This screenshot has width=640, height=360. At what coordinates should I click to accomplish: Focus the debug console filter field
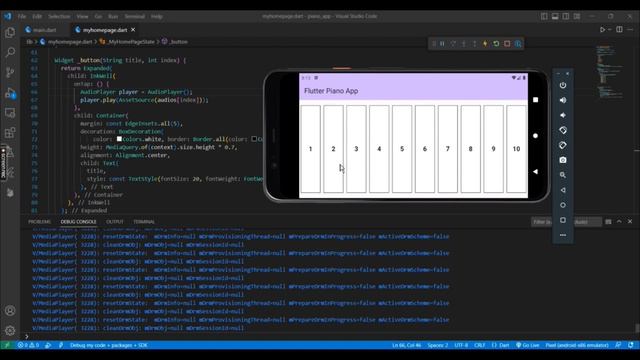coord(567,222)
